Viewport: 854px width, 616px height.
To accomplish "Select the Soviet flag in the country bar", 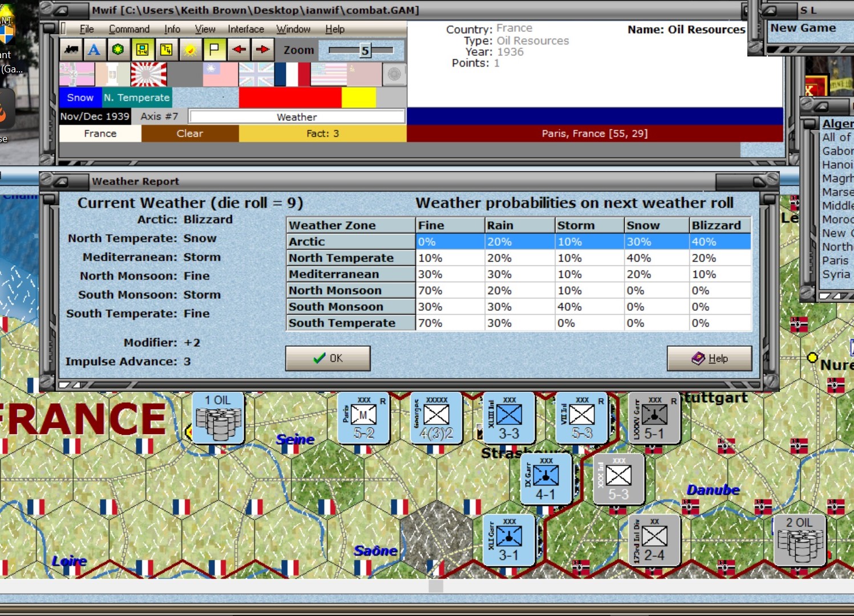I will tap(364, 75).
